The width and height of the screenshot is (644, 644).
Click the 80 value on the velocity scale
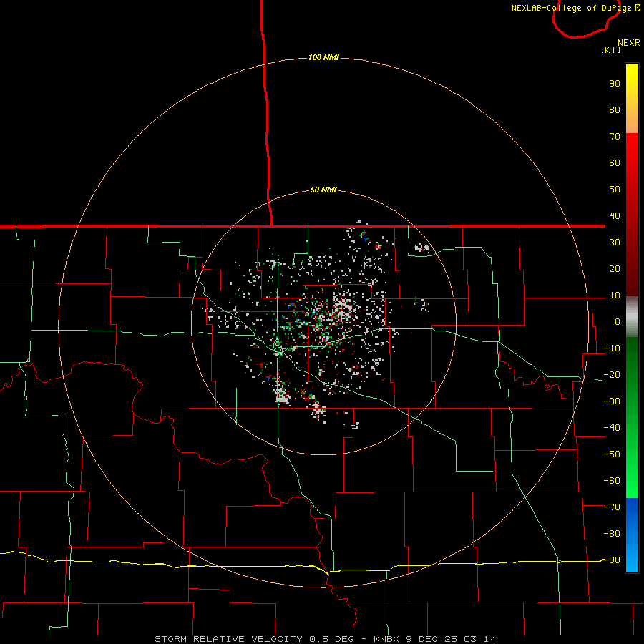pos(615,110)
